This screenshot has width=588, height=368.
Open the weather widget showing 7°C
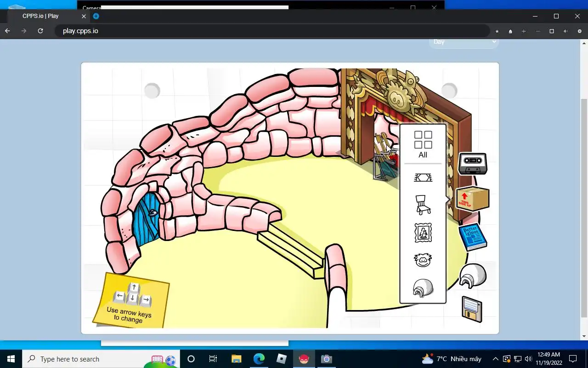coord(451,359)
